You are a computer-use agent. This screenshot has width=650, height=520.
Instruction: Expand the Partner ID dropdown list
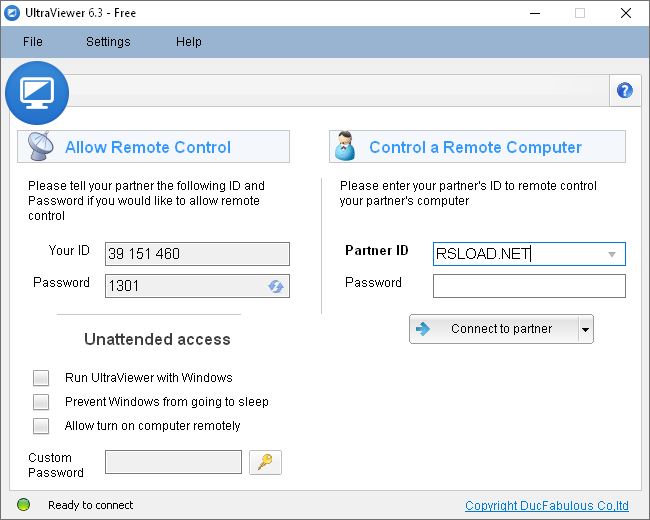pyautogui.click(x=611, y=254)
